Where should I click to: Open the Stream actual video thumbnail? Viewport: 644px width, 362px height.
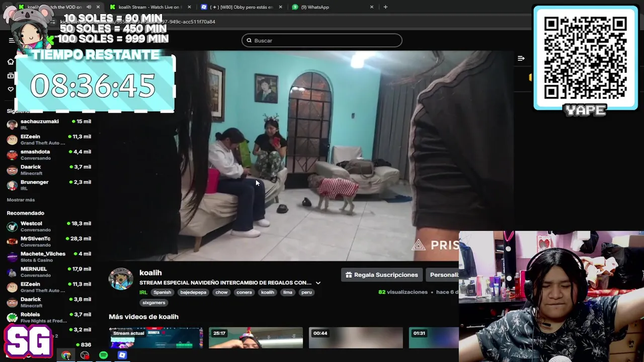(x=156, y=337)
